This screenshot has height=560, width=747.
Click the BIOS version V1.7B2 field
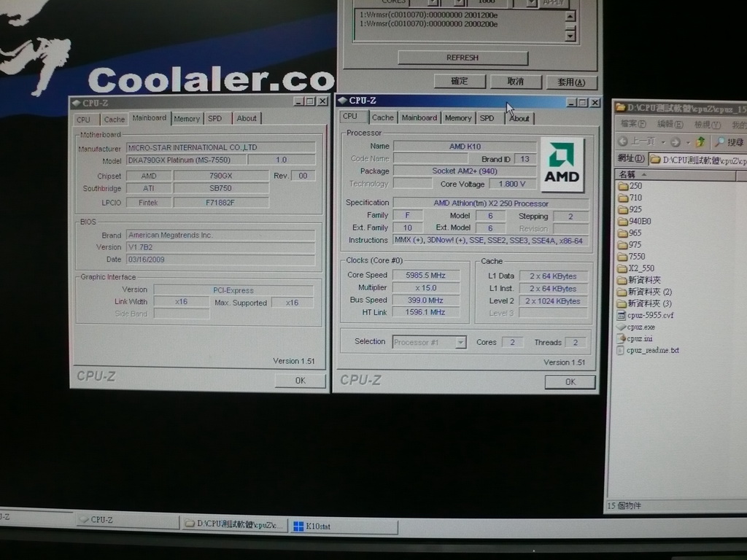pyautogui.click(x=220, y=247)
